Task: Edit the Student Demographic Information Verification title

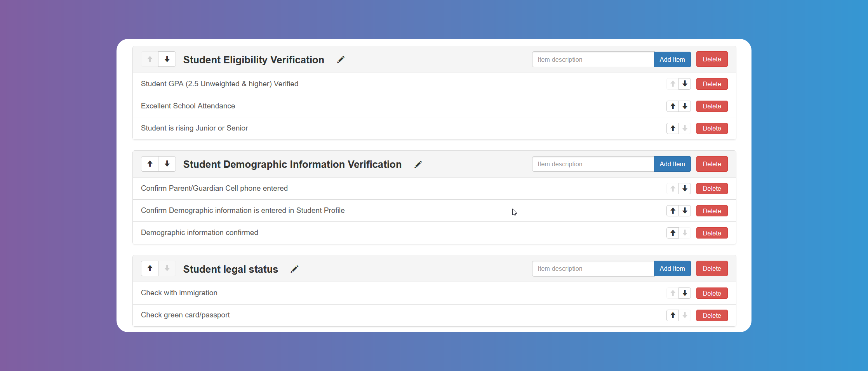Action: 418,164
